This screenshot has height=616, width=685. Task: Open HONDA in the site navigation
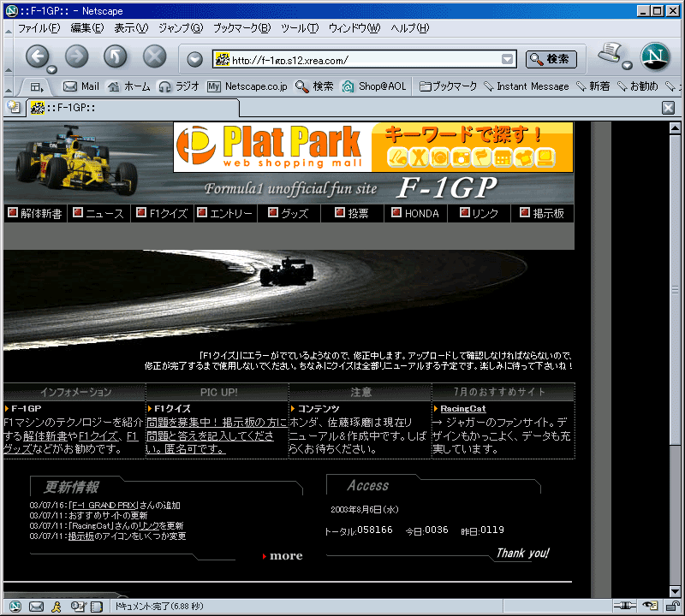click(415, 213)
